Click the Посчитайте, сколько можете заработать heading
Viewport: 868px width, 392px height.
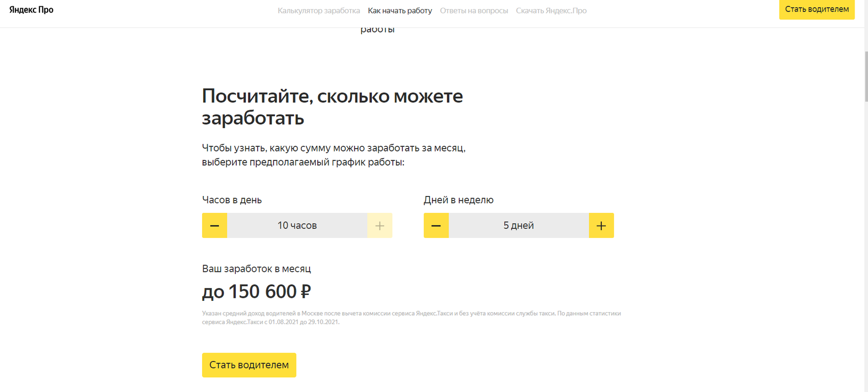(x=332, y=107)
